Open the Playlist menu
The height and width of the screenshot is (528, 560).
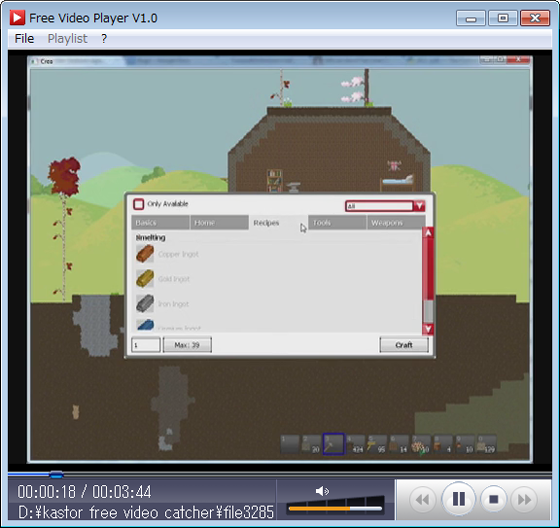tap(67, 38)
